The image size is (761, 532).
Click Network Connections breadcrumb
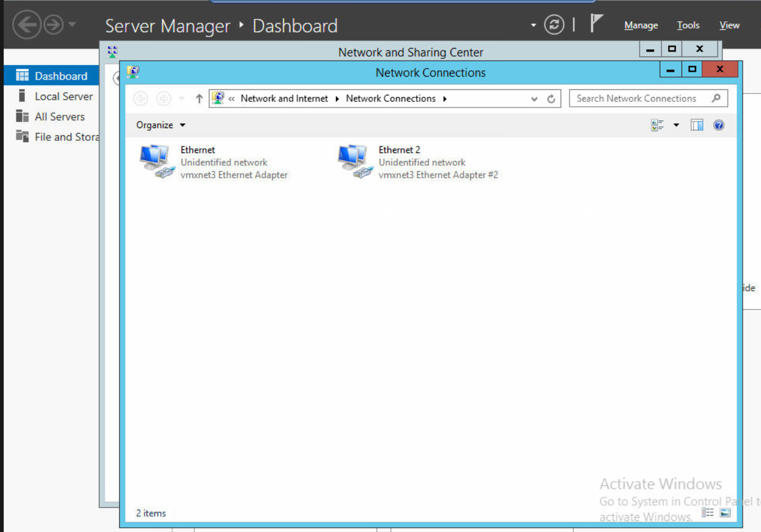click(391, 98)
